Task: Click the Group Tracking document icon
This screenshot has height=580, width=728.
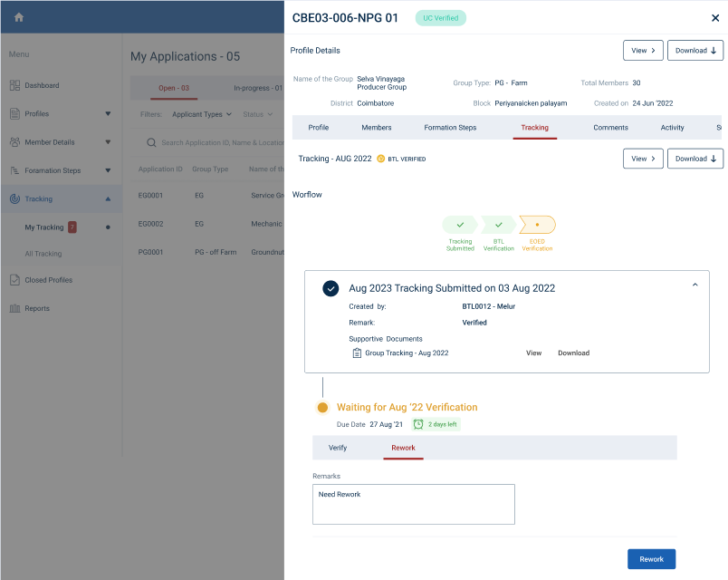Action: (357, 353)
